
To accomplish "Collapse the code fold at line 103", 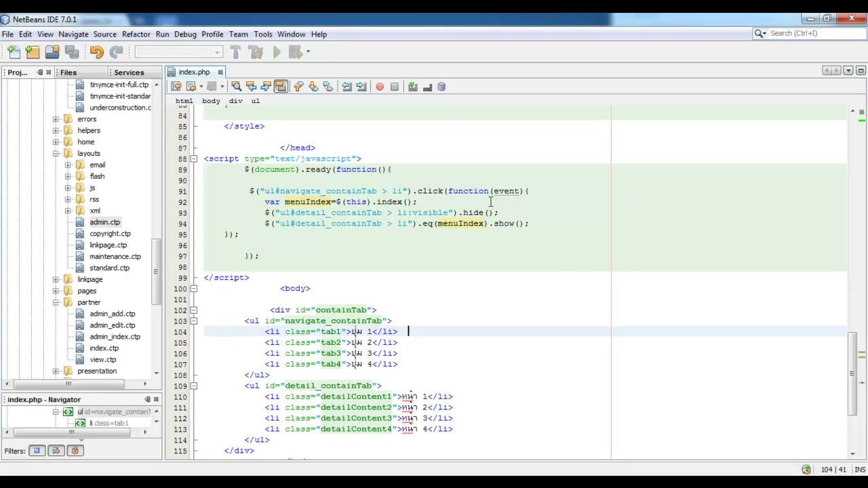I will pyautogui.click(x=194, y=321).
